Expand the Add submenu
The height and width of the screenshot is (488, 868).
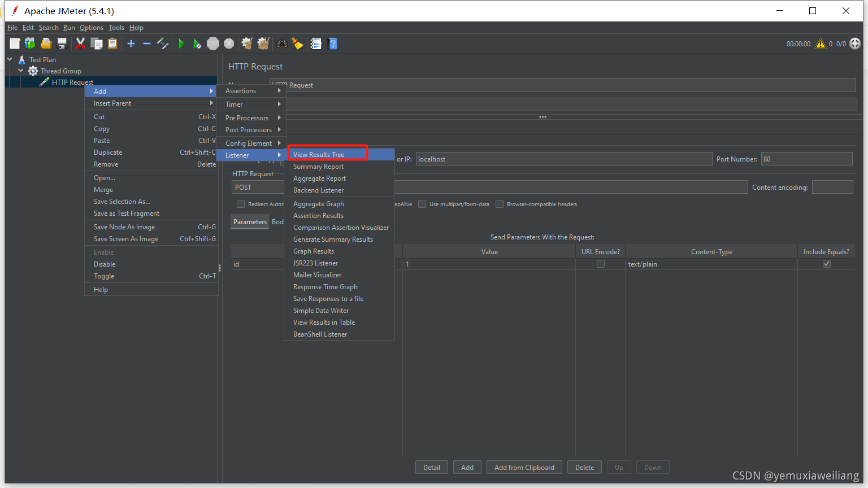click(x=151, y=91)
